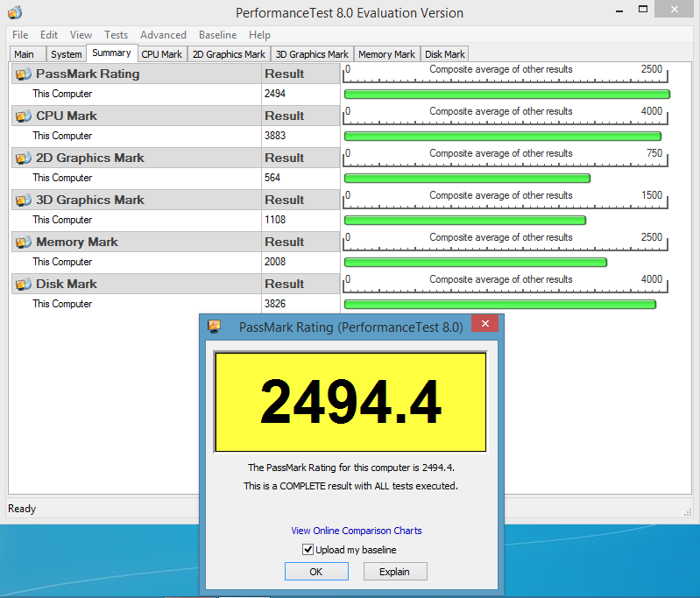Open View Online Comparison Charts link
The image size is (700, 598).
(x=357, y=531)
